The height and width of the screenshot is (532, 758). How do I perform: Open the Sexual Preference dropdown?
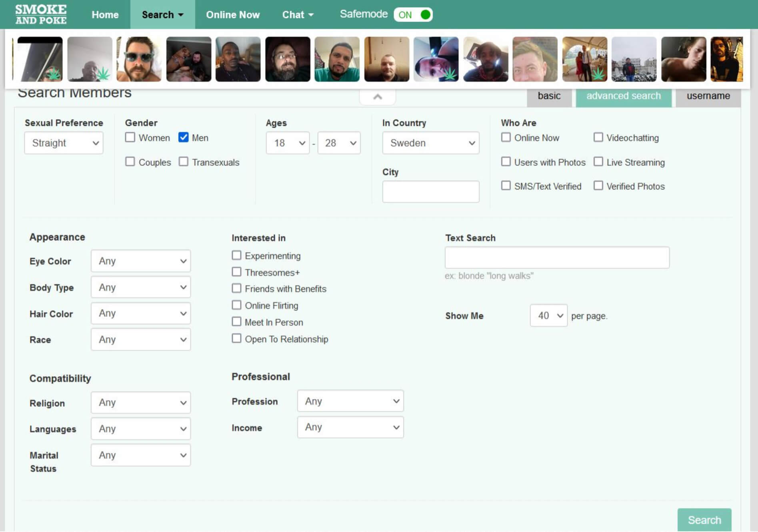click(x=64, y=143)
